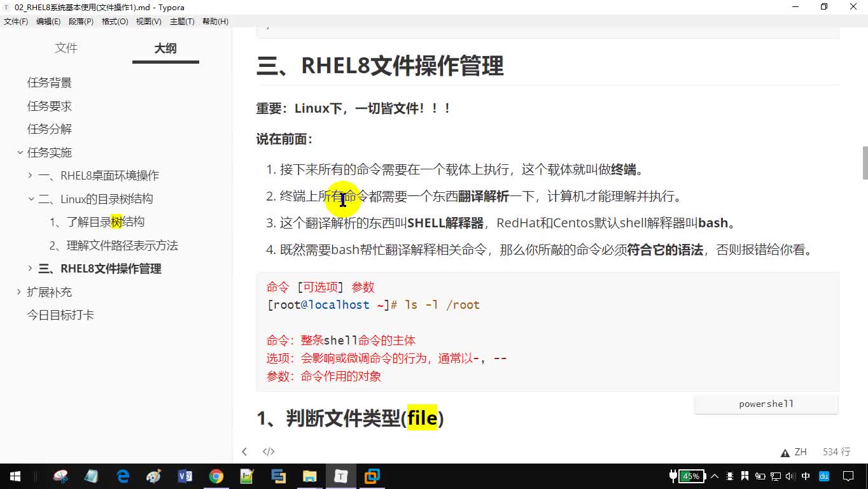868x489 pixels.
Task: Expand the 扩展补充 outline section
Action: (x=19, y=292)
